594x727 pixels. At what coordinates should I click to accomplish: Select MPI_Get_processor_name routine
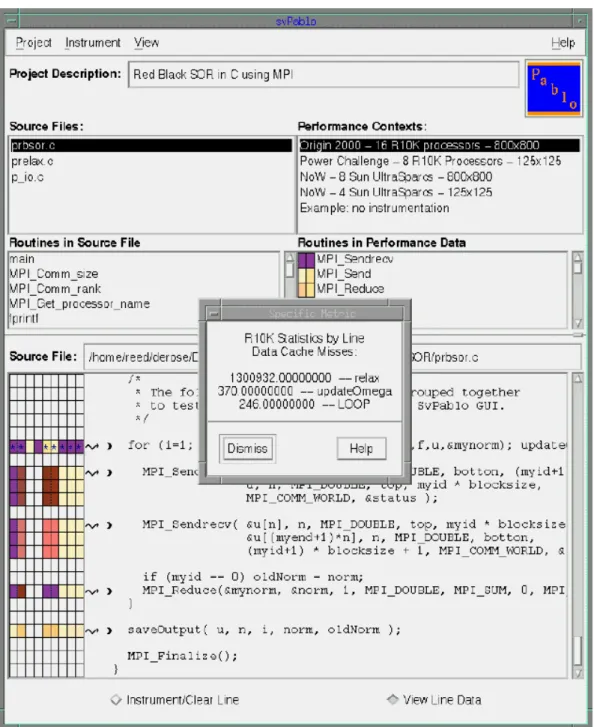(x=79, y=304)
